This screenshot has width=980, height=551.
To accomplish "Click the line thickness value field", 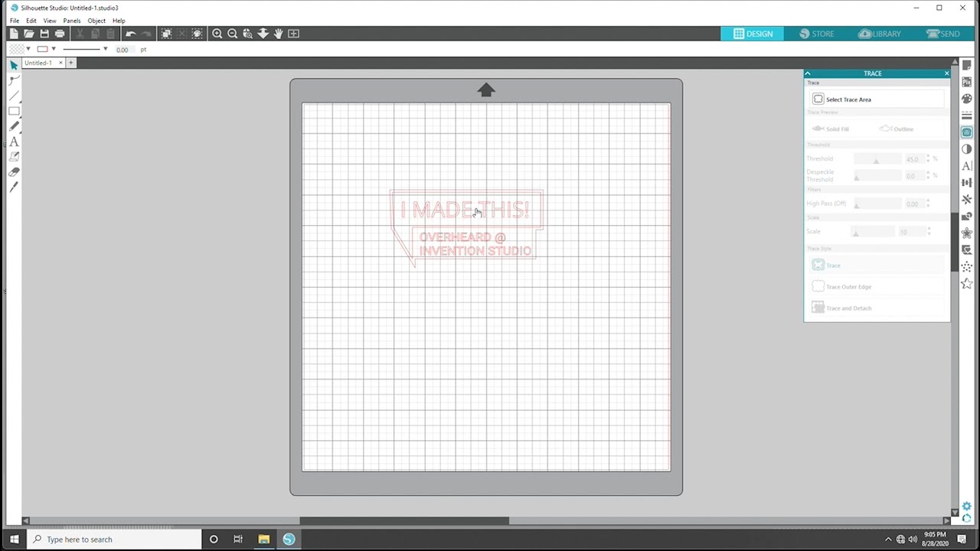I will pos(122,50).
